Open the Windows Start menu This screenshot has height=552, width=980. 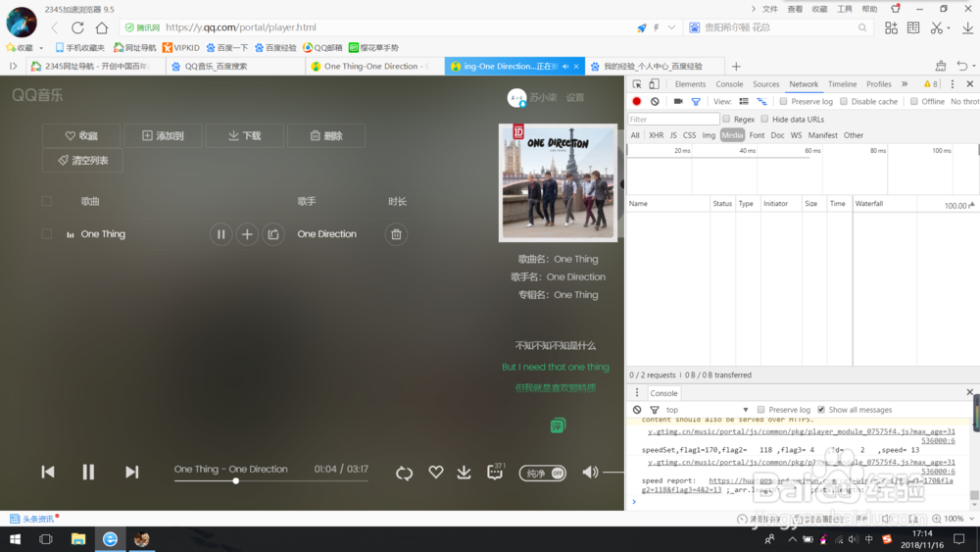click(x=15, y=539)
